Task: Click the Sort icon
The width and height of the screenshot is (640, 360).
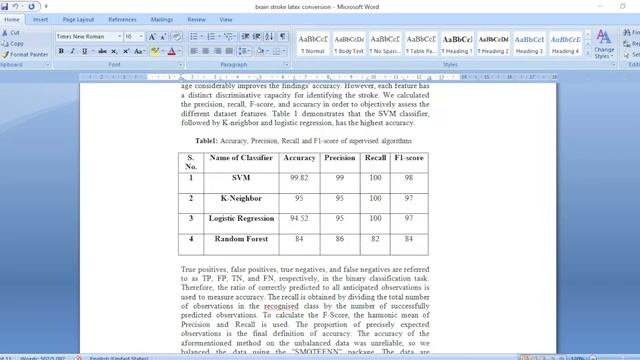Action: [x=269, y=37]
